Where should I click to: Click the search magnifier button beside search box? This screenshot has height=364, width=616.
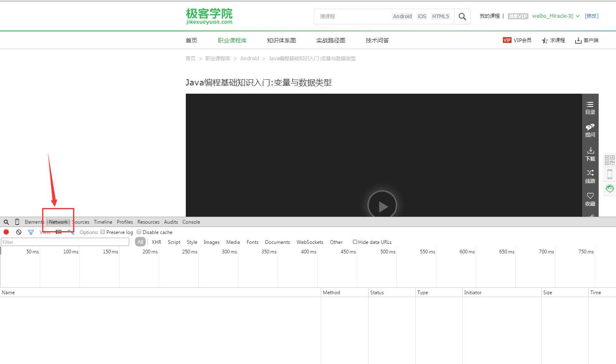pos(462,17)
